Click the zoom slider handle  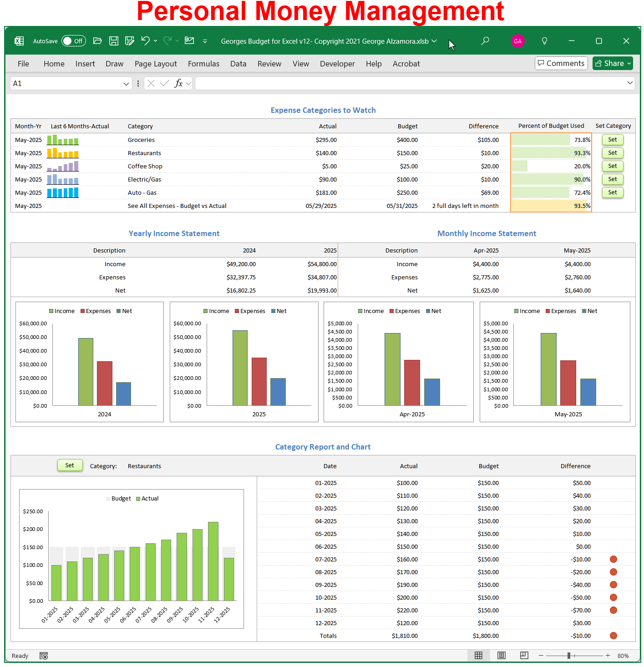tap(569, 656)
